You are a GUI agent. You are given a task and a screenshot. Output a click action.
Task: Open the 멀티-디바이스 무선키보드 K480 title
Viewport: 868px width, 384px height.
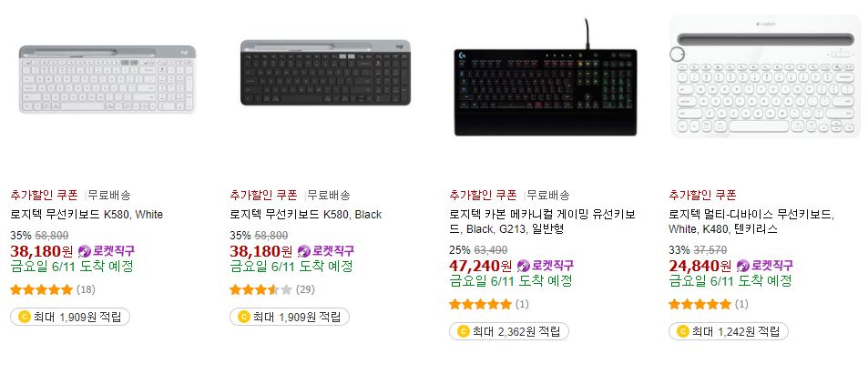(751, 221)
